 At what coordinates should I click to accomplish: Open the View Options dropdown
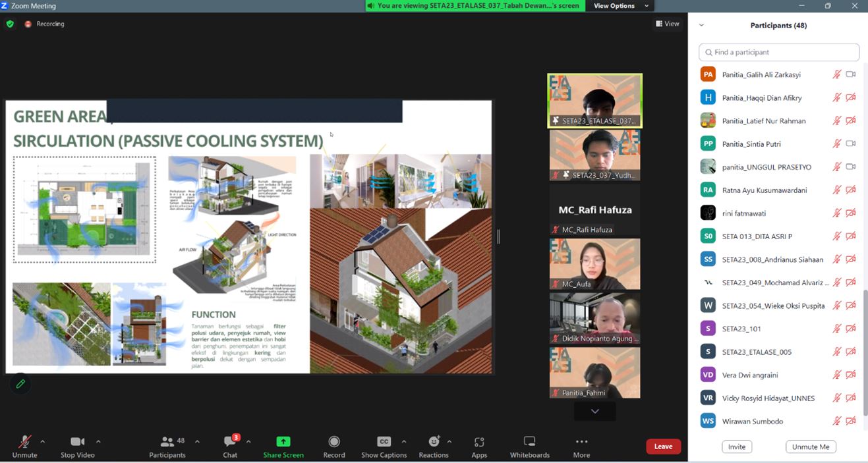pos(621,6)
